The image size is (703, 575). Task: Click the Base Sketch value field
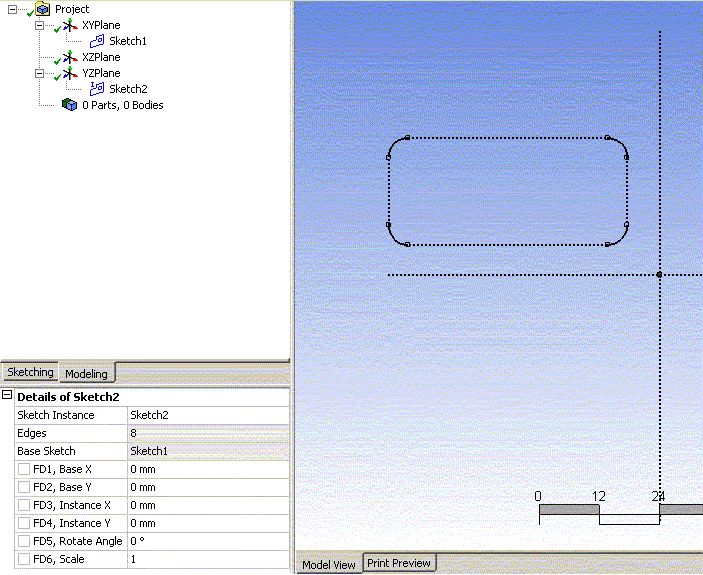coord(208,452)
